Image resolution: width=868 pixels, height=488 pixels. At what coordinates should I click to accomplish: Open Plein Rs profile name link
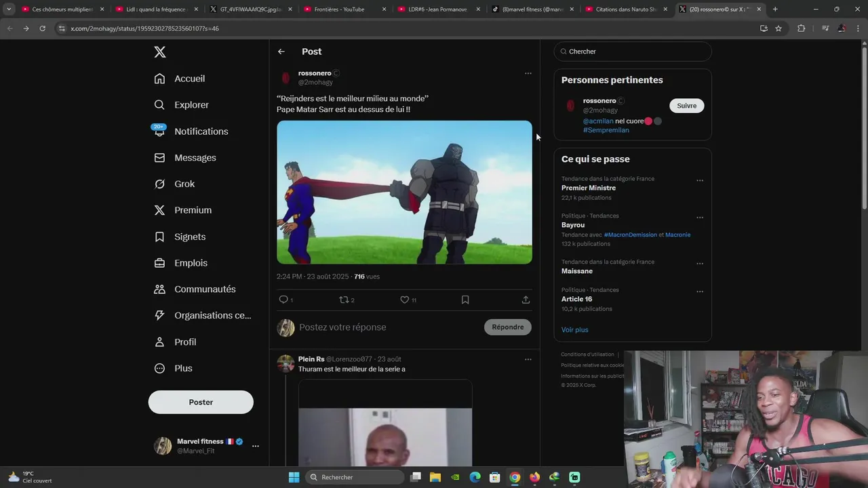click(x=311, y=359)
